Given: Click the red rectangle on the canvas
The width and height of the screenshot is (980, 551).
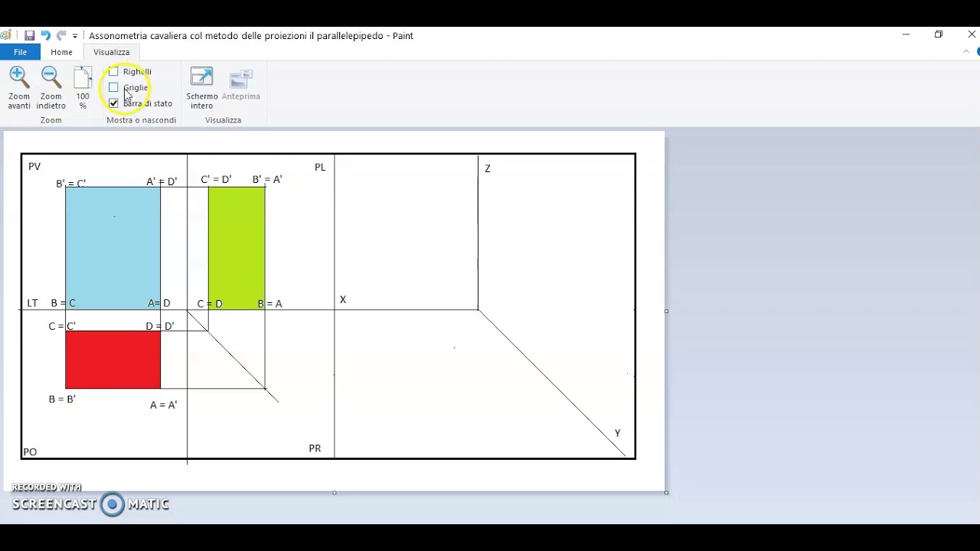Looking at the screenshot, I should [x=113, y=360].
